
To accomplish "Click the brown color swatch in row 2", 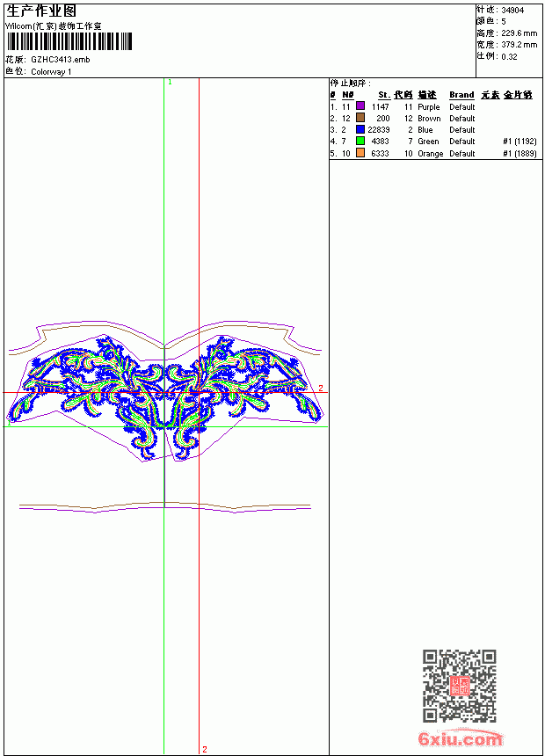I will pos(360,118).
